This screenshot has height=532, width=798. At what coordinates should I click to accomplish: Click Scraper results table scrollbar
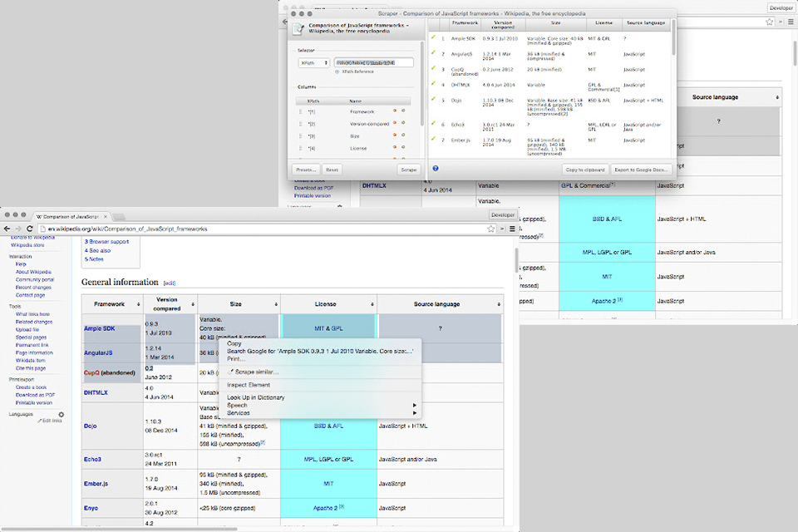[x=674, y=38]
